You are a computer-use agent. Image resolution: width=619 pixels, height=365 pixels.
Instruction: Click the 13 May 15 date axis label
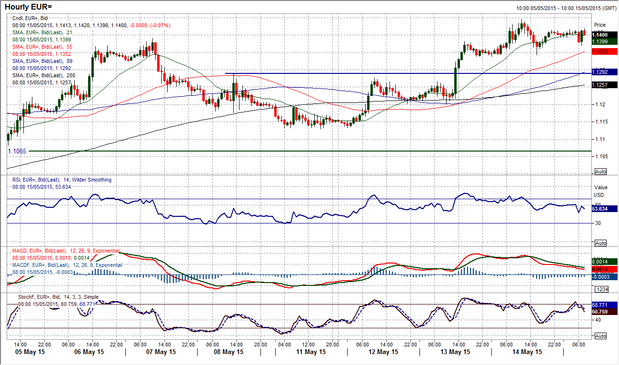[455, 352]
